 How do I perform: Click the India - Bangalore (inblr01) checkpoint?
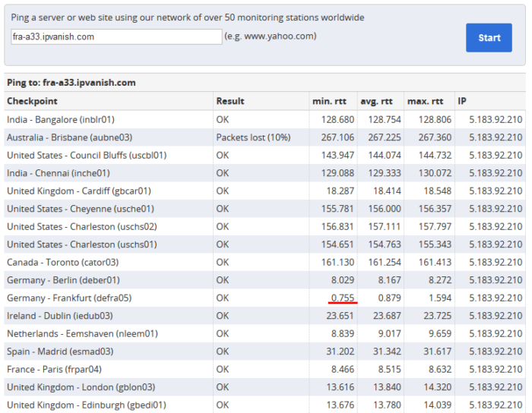[61, 120]
